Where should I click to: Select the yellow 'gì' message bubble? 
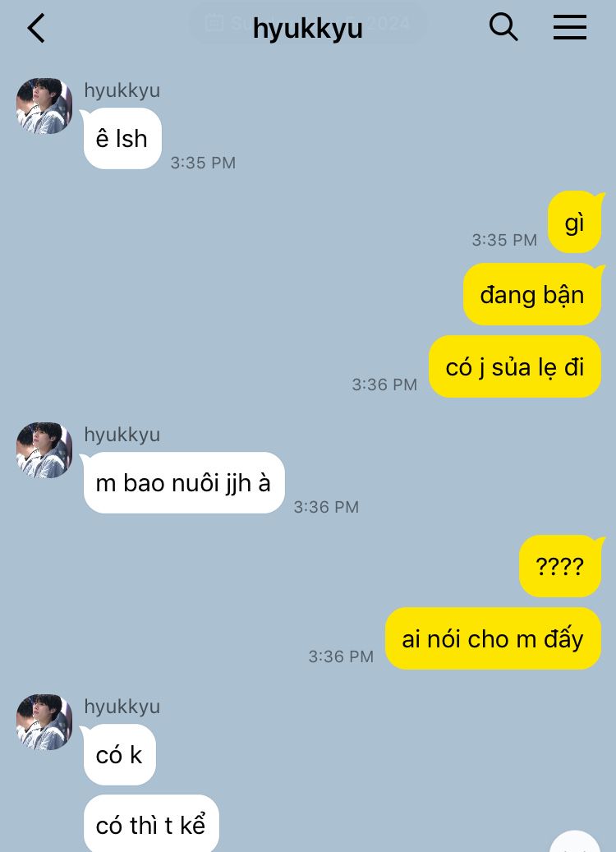click(575, 222)
